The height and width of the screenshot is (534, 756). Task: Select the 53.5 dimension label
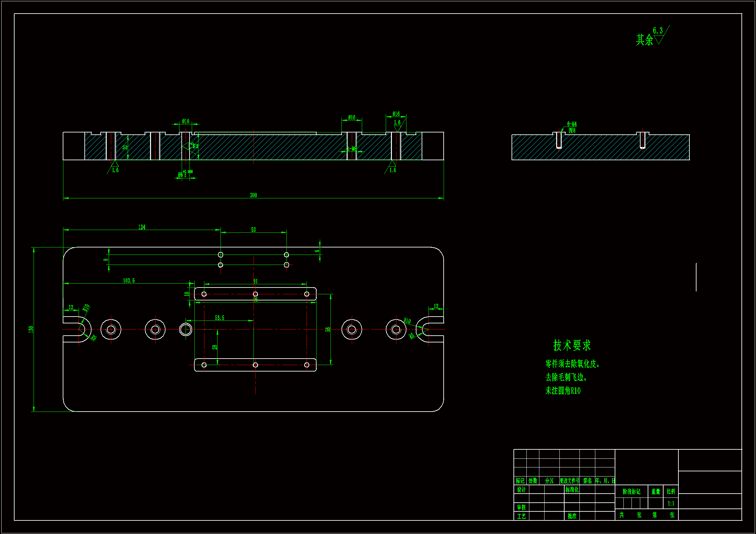tap(219, 318)
